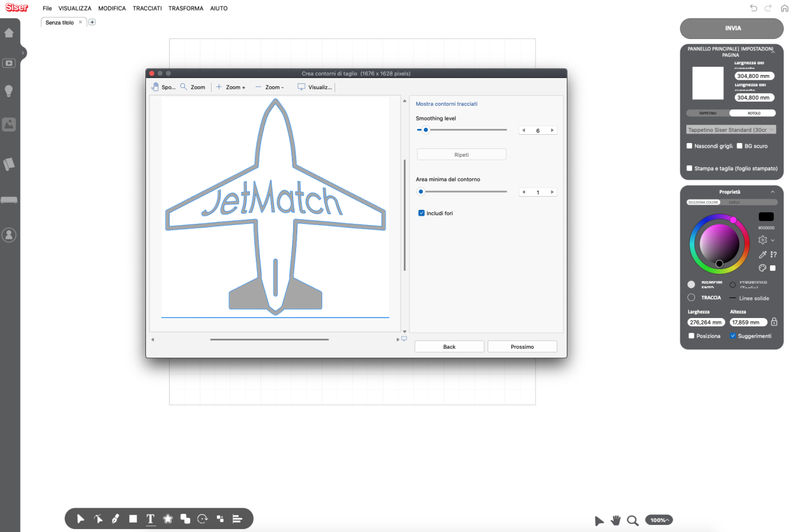The image size is (792, 532).
Task: Click the redo arrow
Action: (768, 8)
